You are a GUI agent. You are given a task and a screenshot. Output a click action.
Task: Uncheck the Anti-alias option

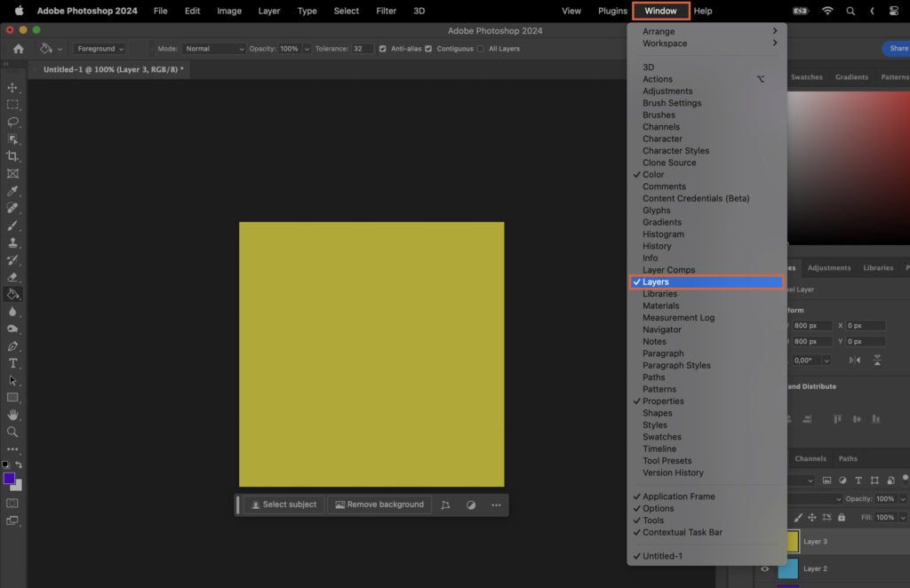coord(381,49)
